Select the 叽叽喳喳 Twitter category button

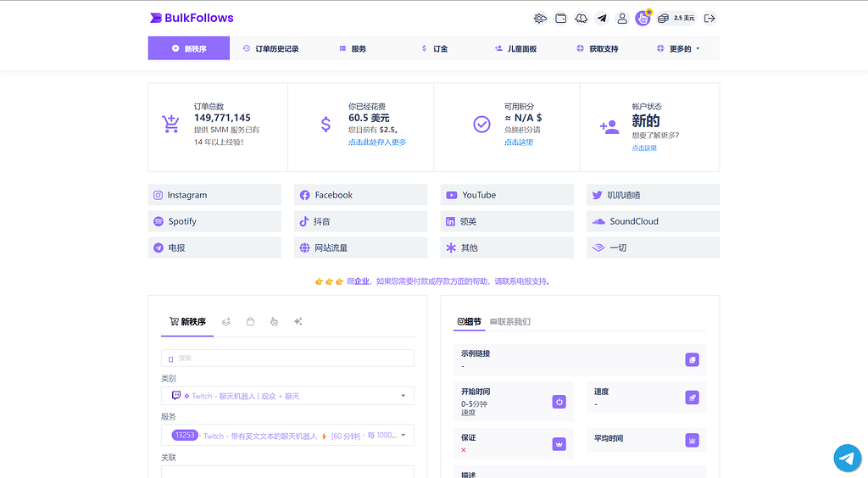click(x=654, y=195)
